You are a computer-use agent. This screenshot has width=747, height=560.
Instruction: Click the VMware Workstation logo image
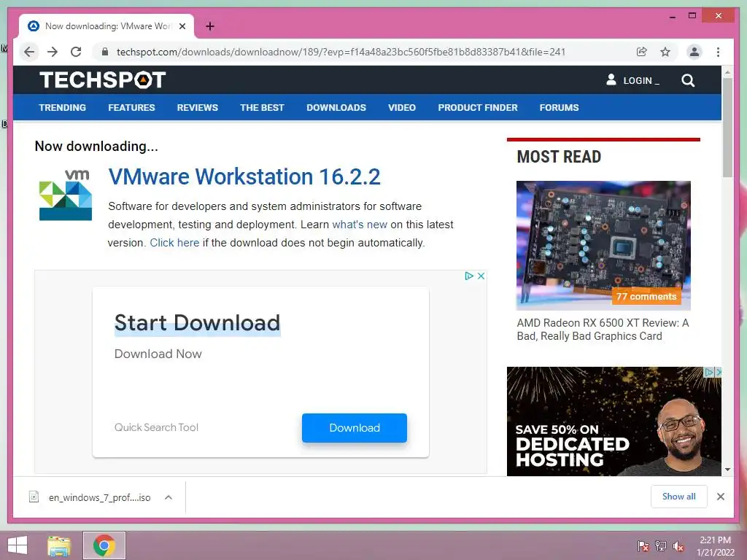point(65,195)
